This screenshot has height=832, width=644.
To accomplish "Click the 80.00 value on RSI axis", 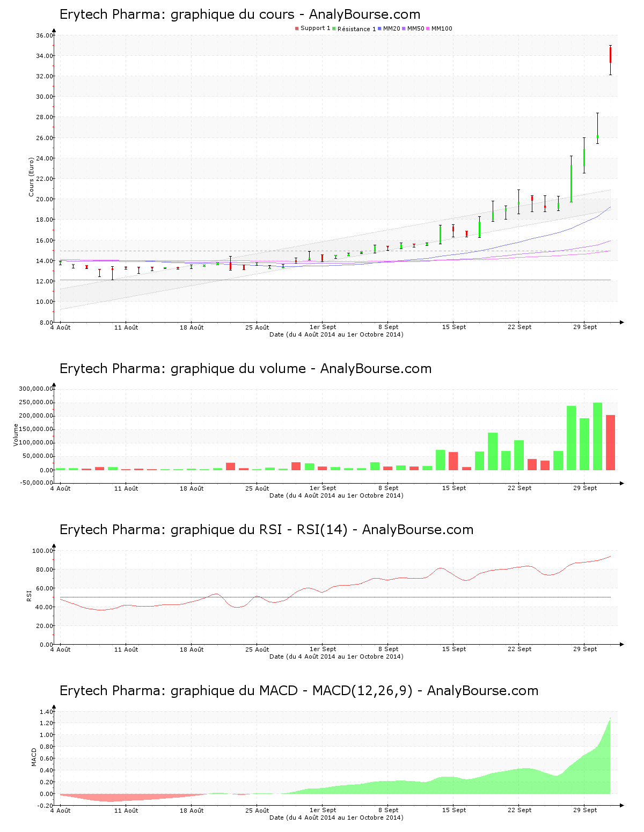I will pyautogui.click(x=45, y=570).
